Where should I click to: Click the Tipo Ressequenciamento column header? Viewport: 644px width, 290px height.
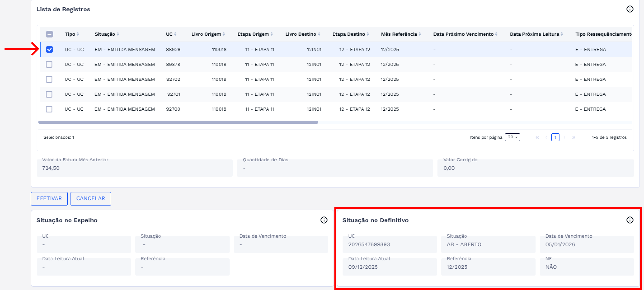coord(604,34)
